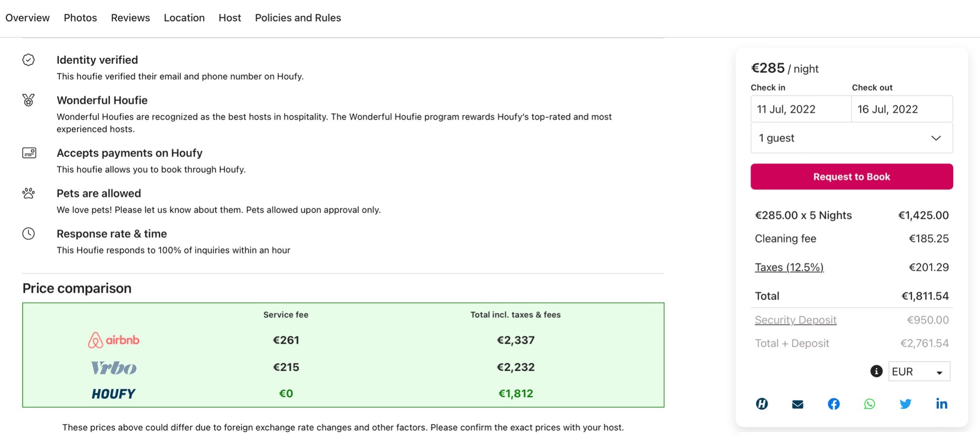Switch to the Reviews tab
980x436 pixels.
(x=130, y=17)
